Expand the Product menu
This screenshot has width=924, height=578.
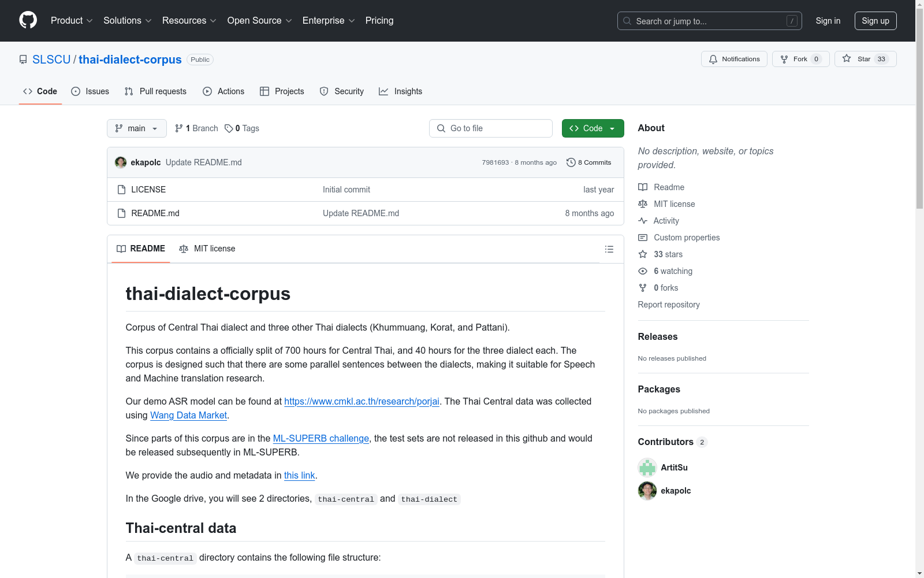point(72,21)
